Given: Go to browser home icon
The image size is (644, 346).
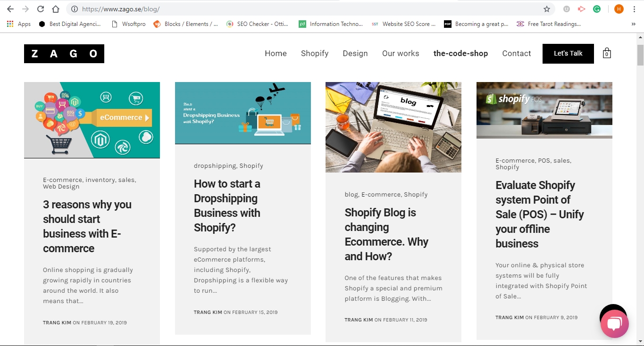Looking at the screenshot, I should 56,9.
